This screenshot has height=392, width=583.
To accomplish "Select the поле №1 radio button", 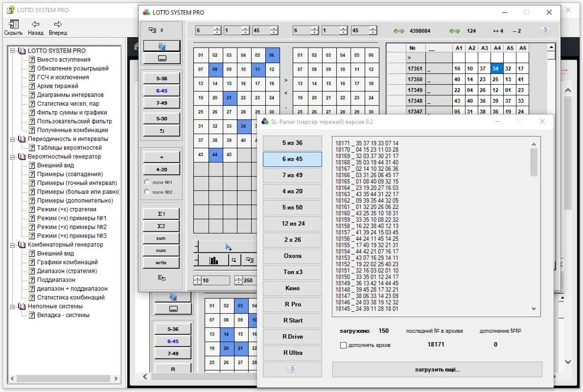I will pyautogui.click(x=147, y=182).
